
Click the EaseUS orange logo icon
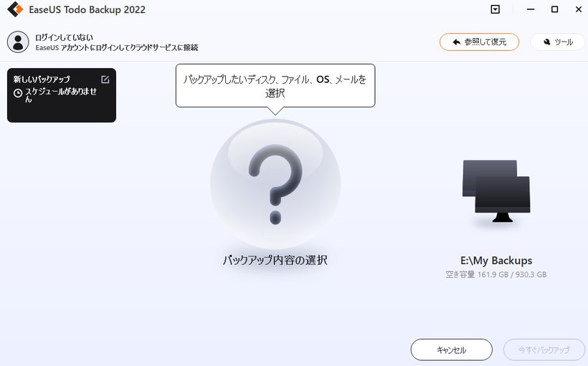(15, 9)
